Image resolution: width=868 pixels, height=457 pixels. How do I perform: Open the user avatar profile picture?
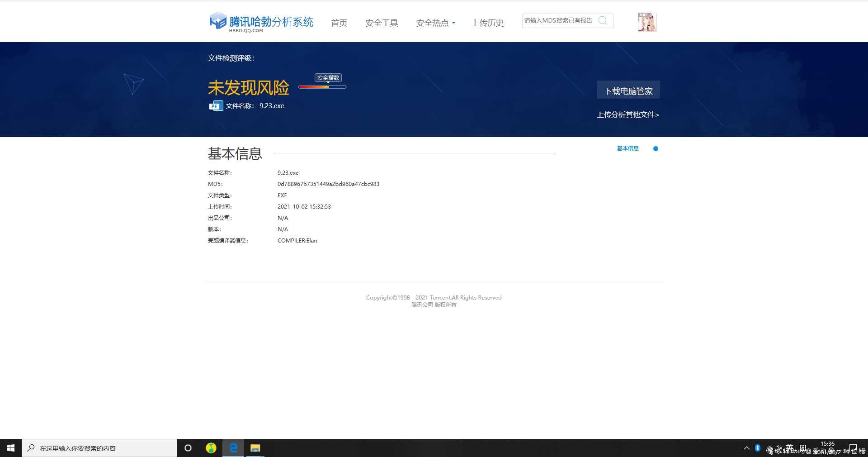tap(647, 22)
